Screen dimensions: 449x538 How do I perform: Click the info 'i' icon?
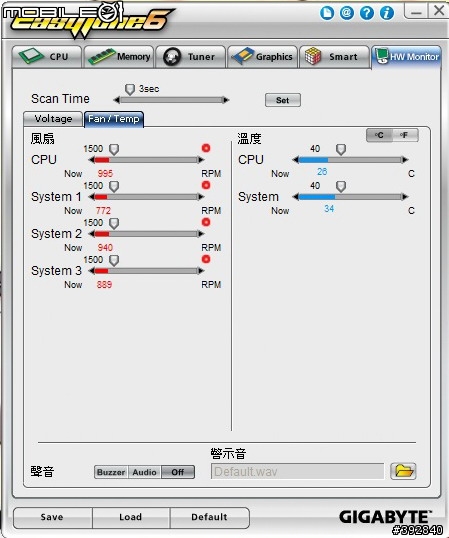point(387,13)
